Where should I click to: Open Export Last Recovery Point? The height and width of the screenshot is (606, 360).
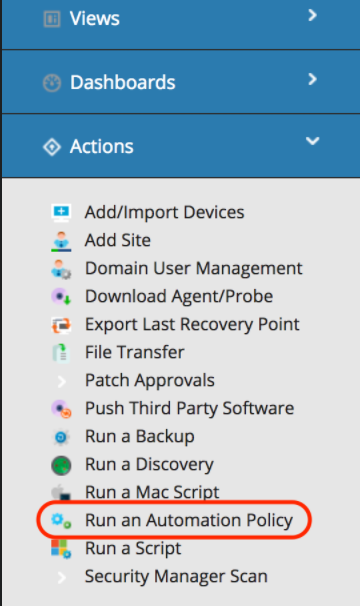point(192,325)
